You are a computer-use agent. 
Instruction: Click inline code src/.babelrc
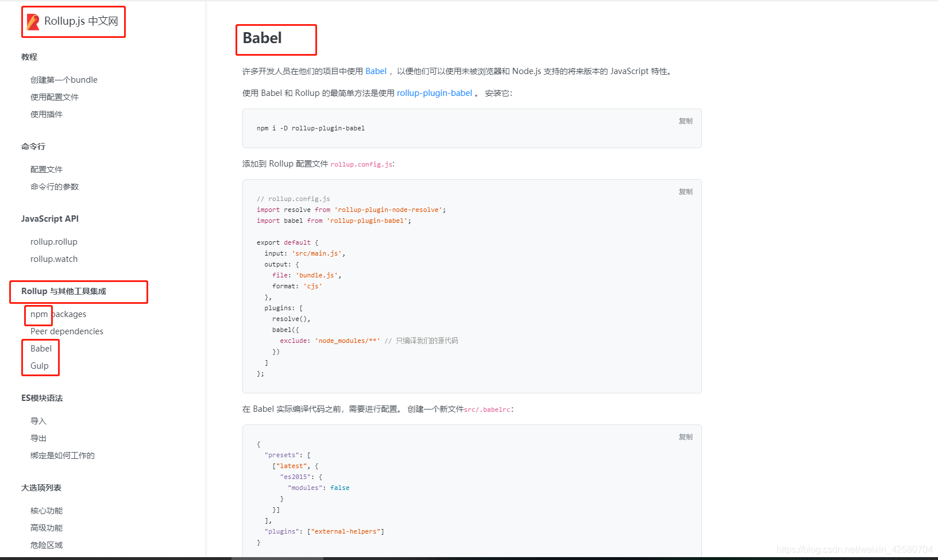coord(487,410)
